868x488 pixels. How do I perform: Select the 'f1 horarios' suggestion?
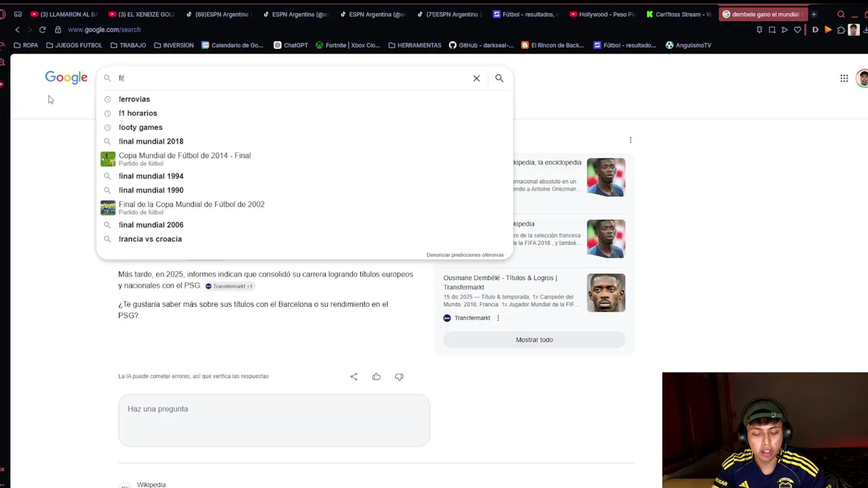304,113
